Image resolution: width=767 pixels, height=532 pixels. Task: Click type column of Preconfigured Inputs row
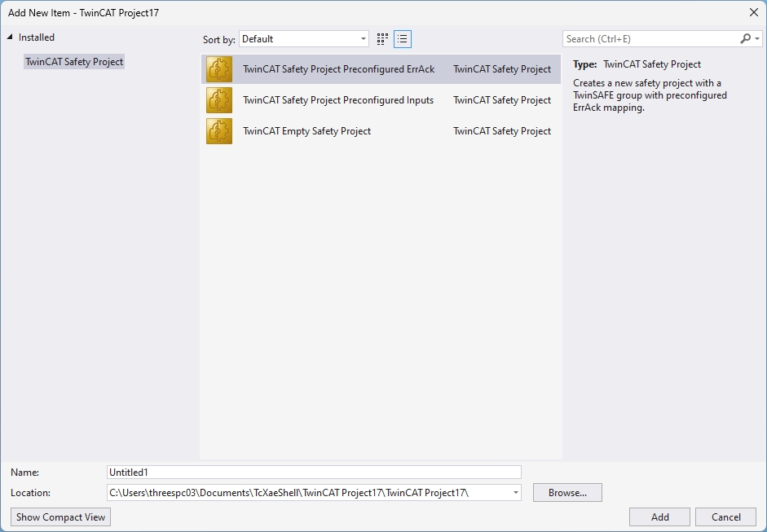502,100
